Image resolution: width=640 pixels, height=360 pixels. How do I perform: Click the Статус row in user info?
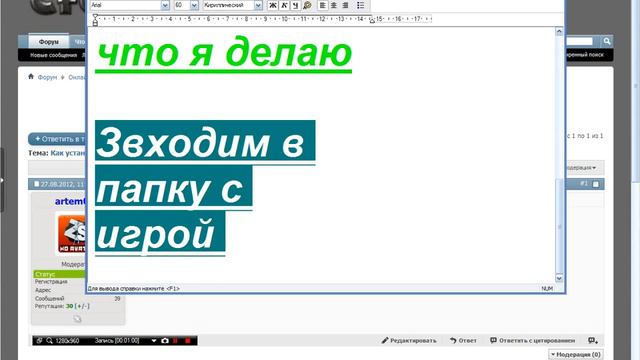(x=60, y=274)
